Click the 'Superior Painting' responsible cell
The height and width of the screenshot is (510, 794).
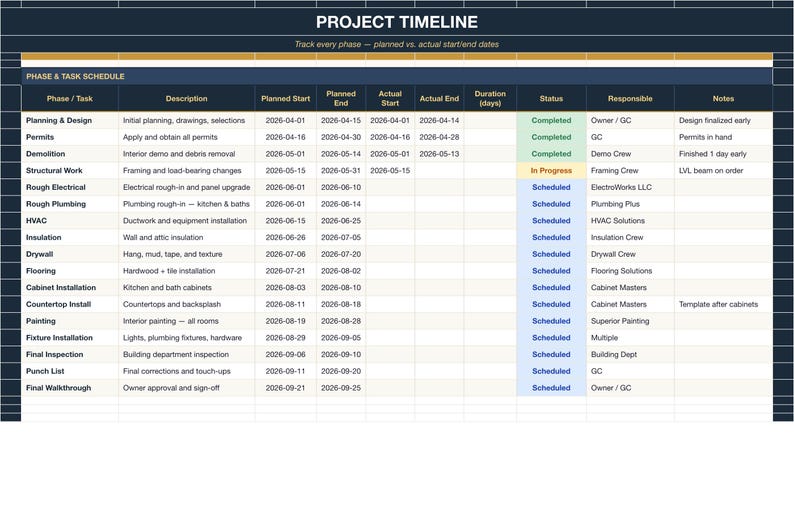pos(630,321)
